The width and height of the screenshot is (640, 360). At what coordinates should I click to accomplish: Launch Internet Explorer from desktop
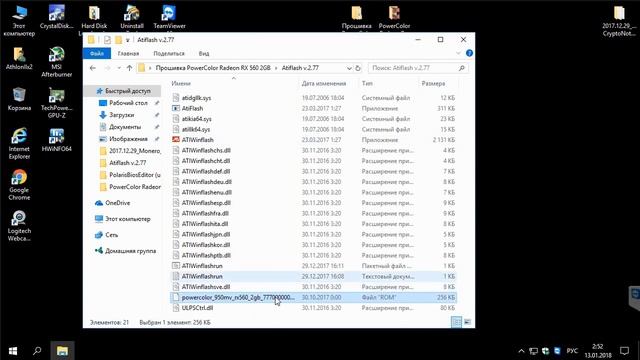pyautogui.click(x=19, y=144)
